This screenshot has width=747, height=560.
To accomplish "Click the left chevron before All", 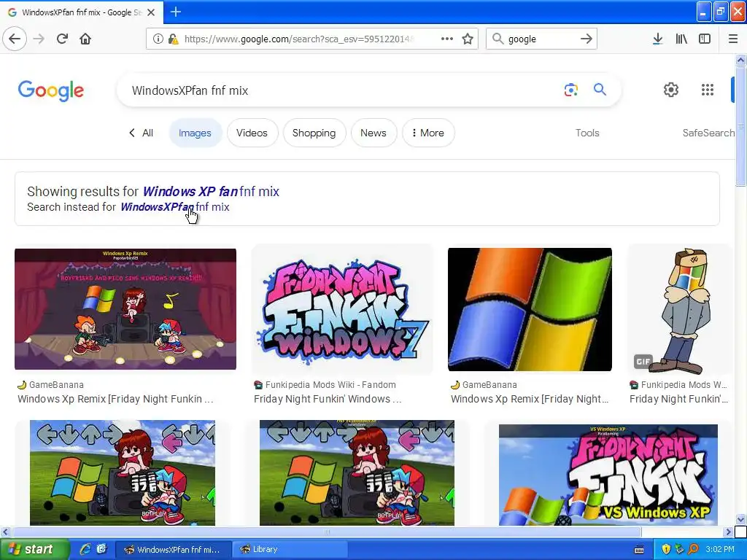I will click(x=132, y=133).
